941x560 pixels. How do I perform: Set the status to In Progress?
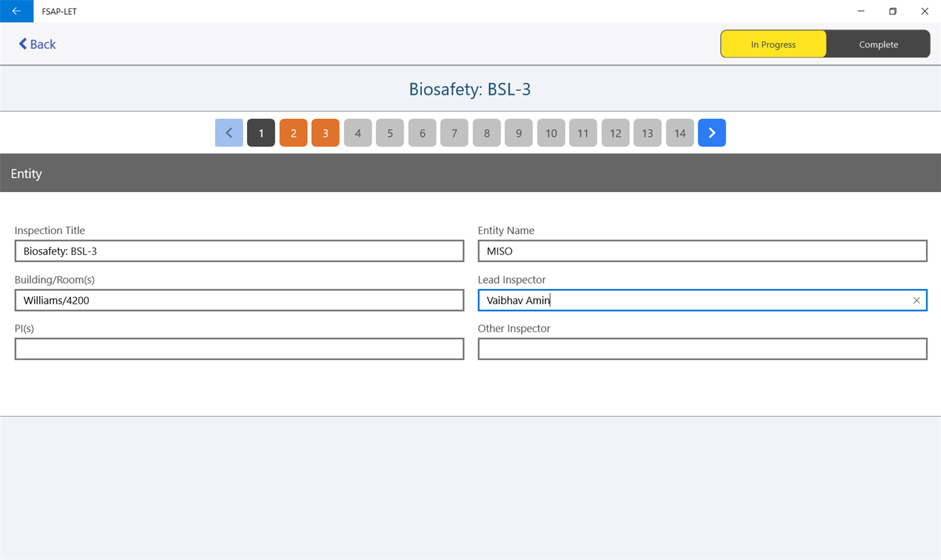(x=773, y=43)
